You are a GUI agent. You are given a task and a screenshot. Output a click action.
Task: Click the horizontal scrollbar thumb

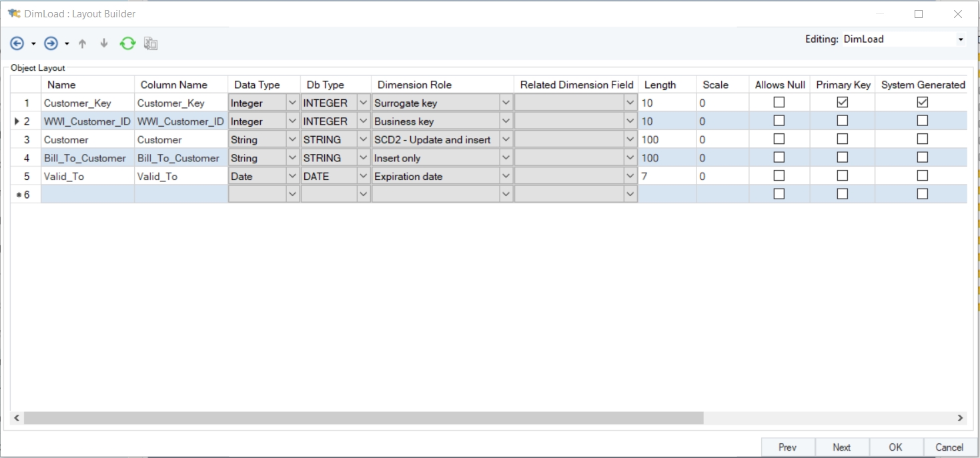coord(364,418)
